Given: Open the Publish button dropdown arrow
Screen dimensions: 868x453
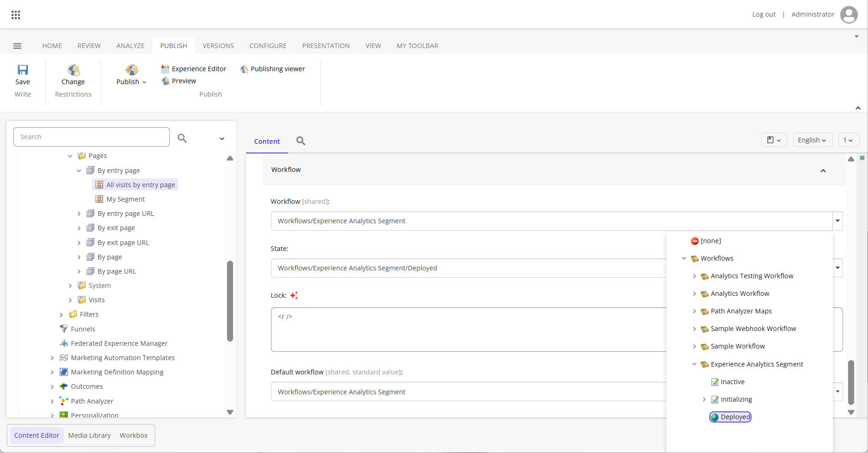Looking at the screenshot, I should [x=144, y=82].
